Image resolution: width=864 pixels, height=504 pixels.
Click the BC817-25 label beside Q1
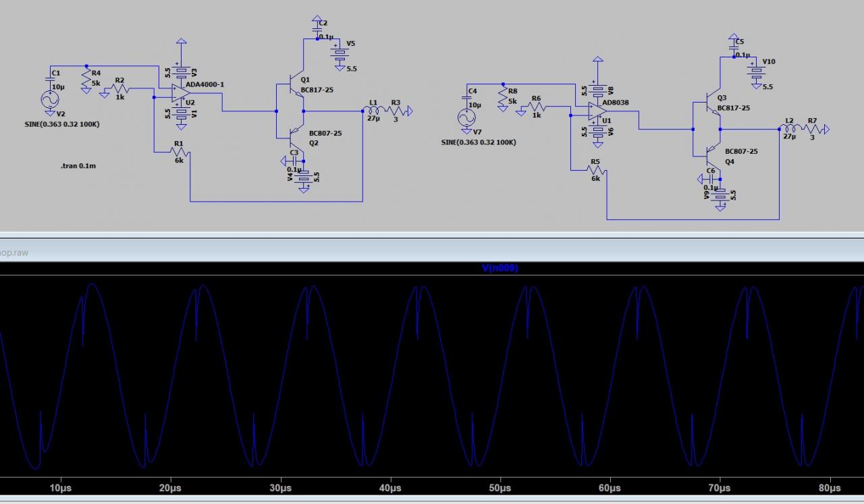pyautogui.click(x=317, y=90)
